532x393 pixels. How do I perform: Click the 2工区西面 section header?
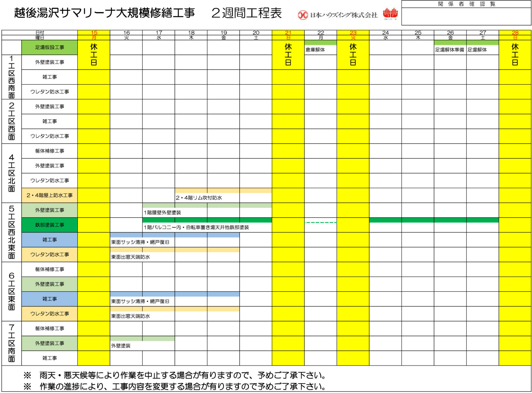point(11,121)
